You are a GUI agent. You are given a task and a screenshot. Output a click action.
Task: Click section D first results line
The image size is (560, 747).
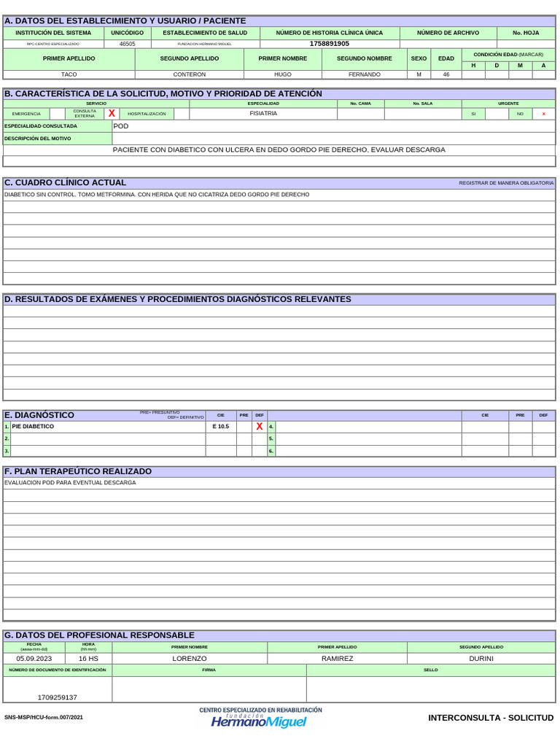(279, 311)
